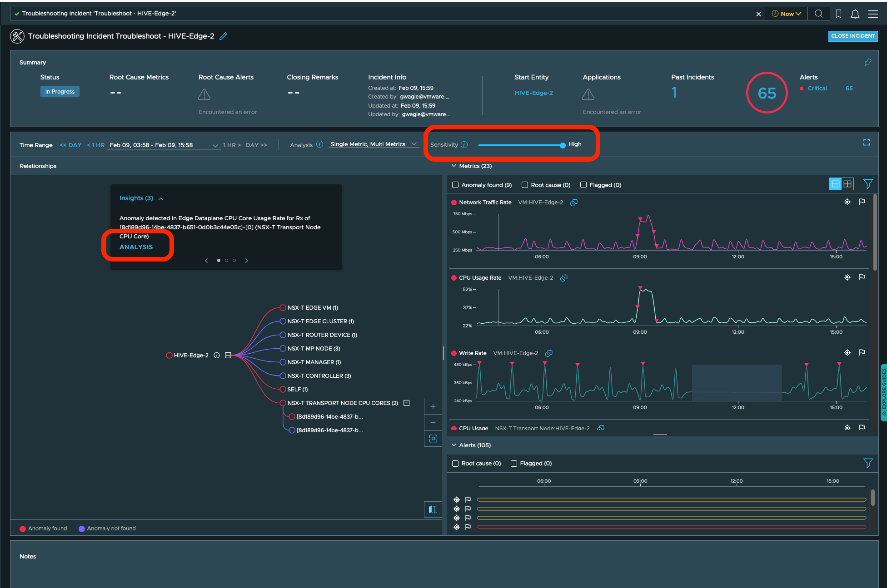Click the edit pencil icon next to incident title
The height and width of the screenshot is (588, 887).
(x=223, y=36)
